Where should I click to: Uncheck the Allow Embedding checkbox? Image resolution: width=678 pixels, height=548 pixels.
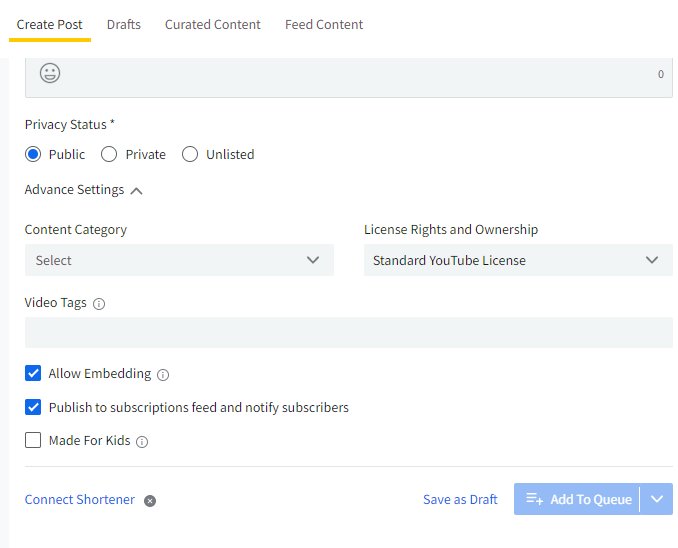(33, 373)
